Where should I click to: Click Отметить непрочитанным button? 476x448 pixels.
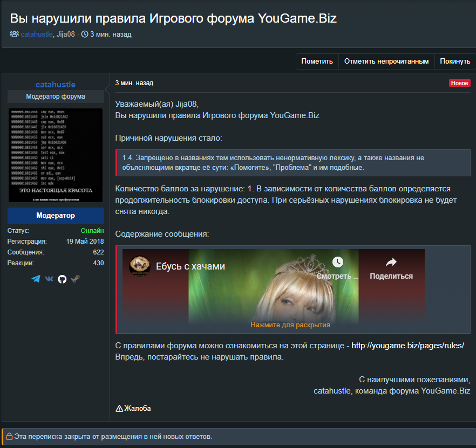pyautogui.click(x=386, y=61)
